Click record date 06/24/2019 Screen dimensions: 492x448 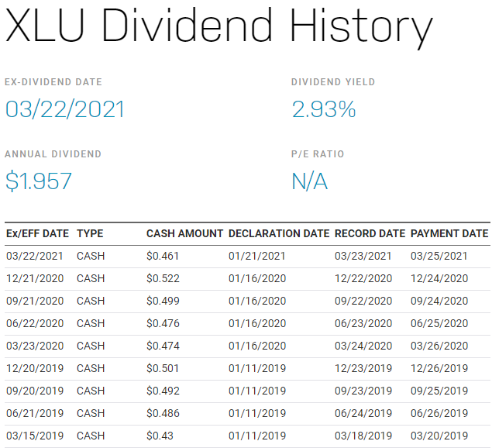click(x=363, y=413)
